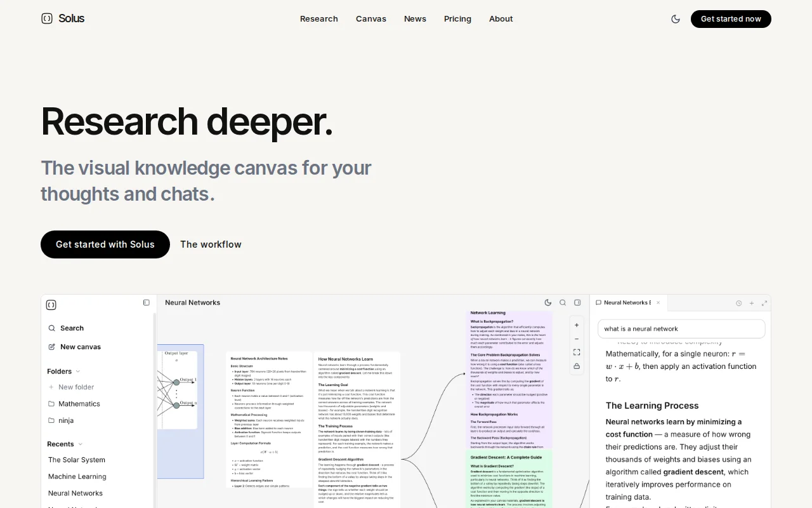Screen dimensions: 812x508
Task: Click the what is a neural network field
Action: (x=681, y=329)
